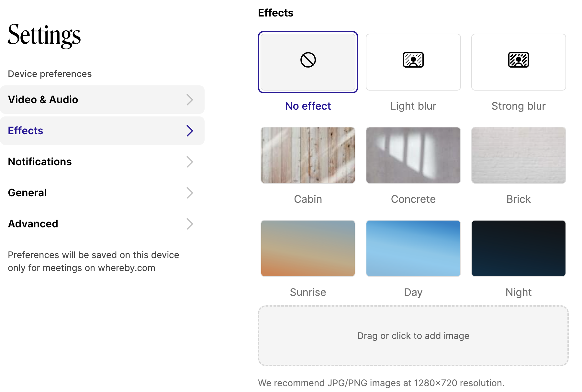582x392 pixels.
Task: Click the chevron next to Notifications
Action: click(x=190, y=162)
